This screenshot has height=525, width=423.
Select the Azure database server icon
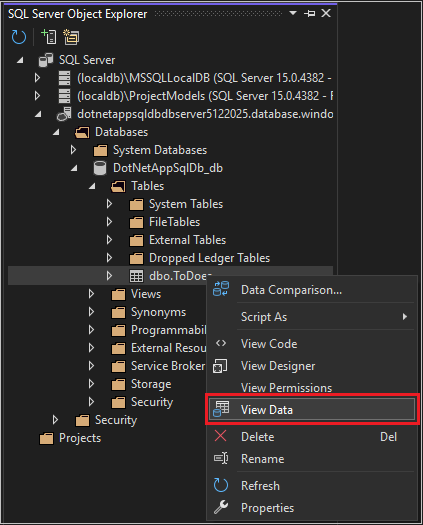[x=64, y=114]
